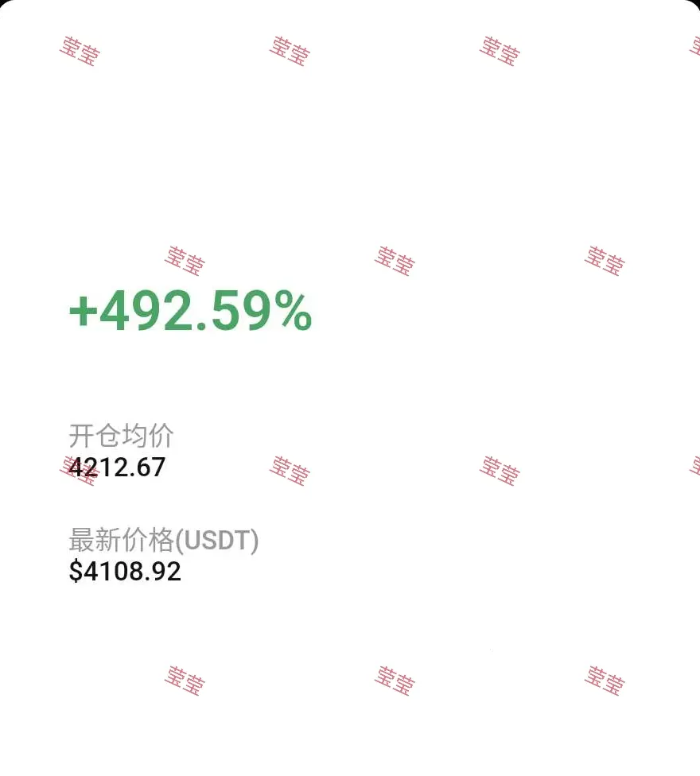Click the 4212.67 opening average price value

[117, 468]
